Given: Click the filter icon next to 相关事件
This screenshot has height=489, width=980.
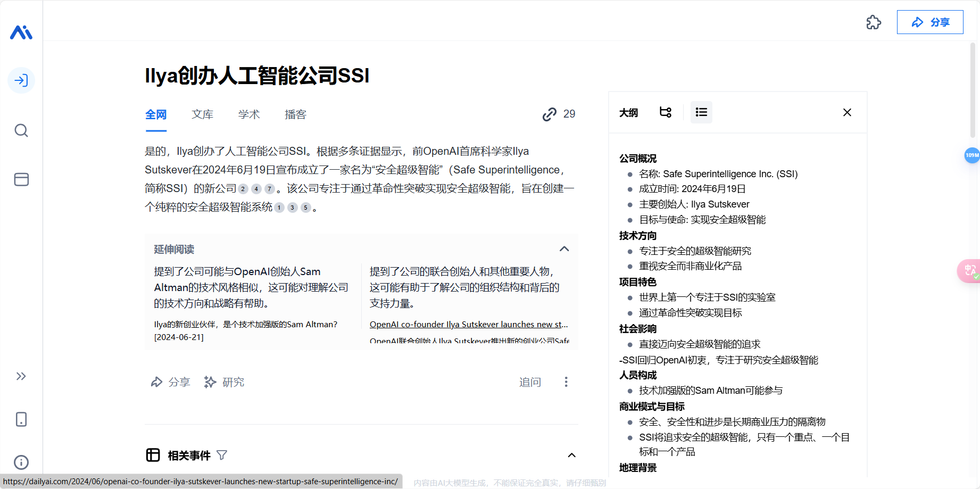Looking at the screenshot, I should click(x=222, y=455).
